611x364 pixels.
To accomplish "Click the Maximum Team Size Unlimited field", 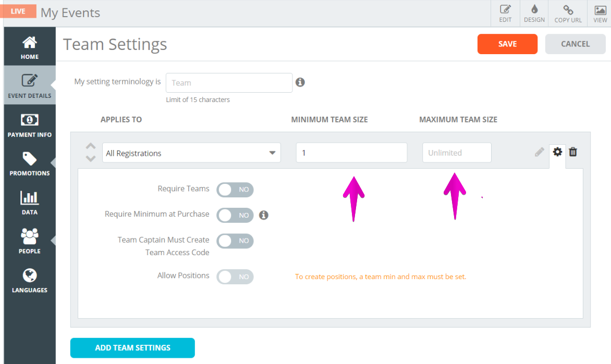I will (457, 153).
